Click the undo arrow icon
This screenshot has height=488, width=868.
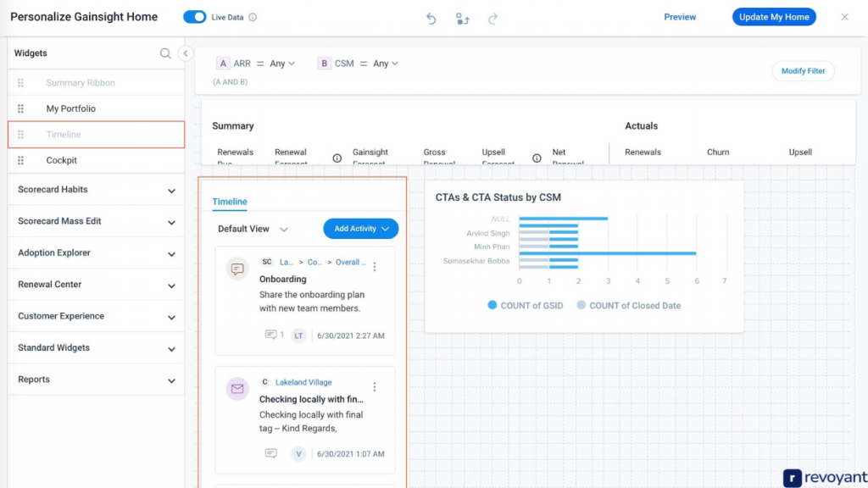431,19
